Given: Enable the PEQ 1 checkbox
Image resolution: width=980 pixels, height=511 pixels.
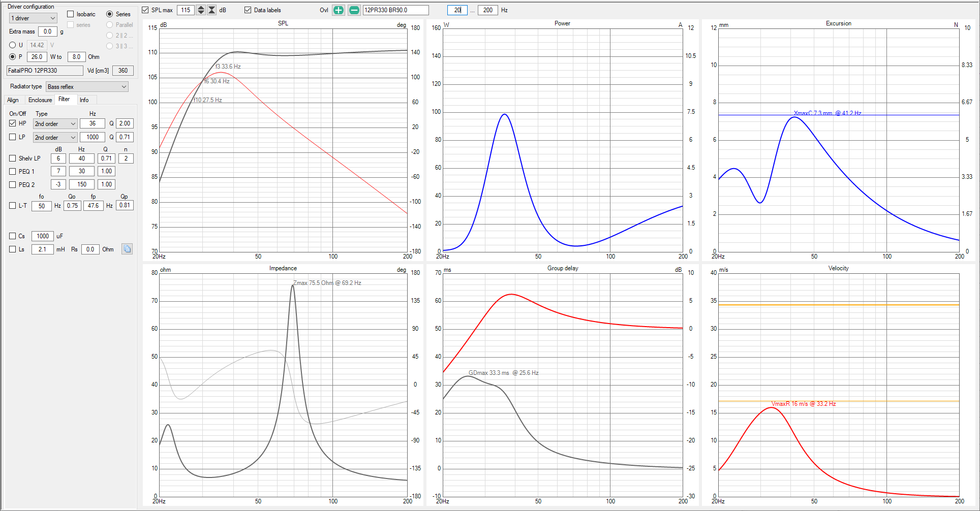Looking at the screenshot, I should pyautogui.click(x=13, y=172).
